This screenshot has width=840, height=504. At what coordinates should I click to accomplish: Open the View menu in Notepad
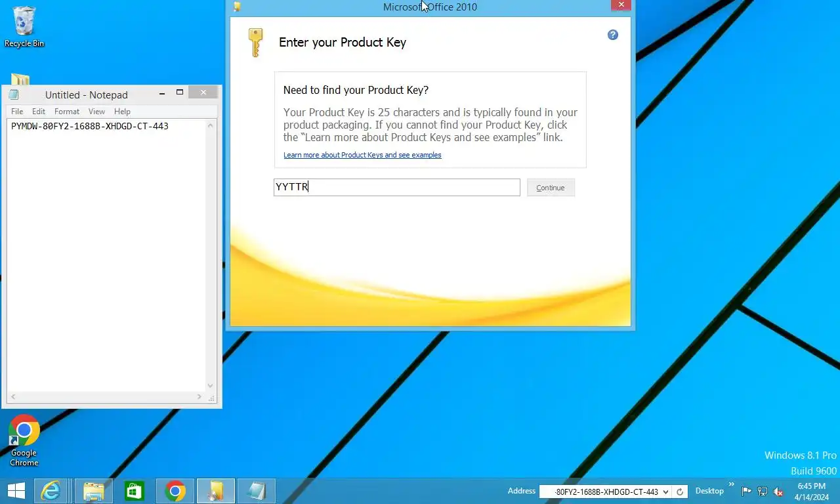(x=96, y=112)
